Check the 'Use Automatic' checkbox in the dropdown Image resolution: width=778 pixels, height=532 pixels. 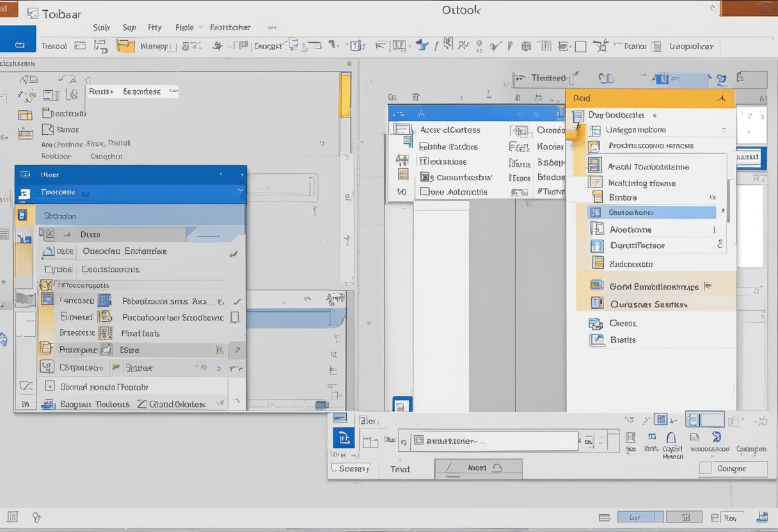[424, 191]
